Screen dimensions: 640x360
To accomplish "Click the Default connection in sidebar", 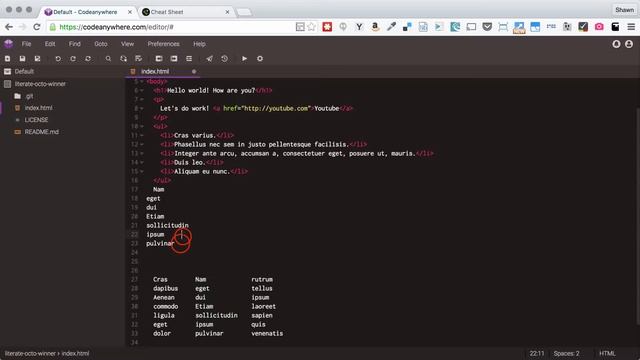I will coord(24,71).
